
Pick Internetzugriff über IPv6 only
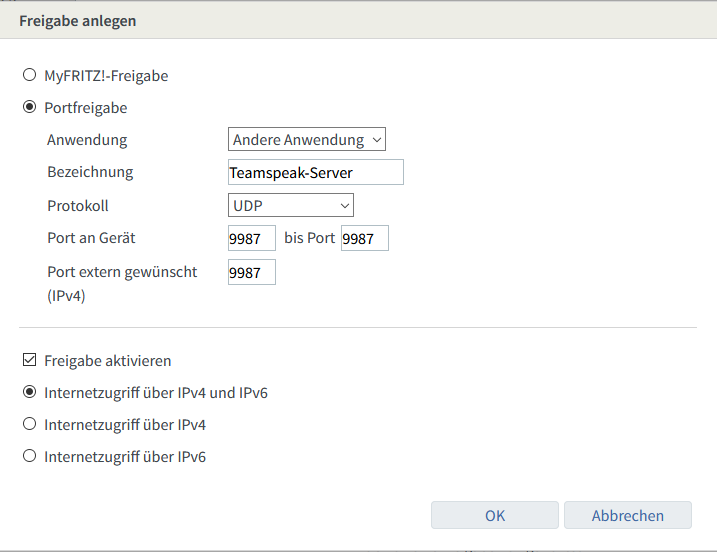tap(30, 457)
